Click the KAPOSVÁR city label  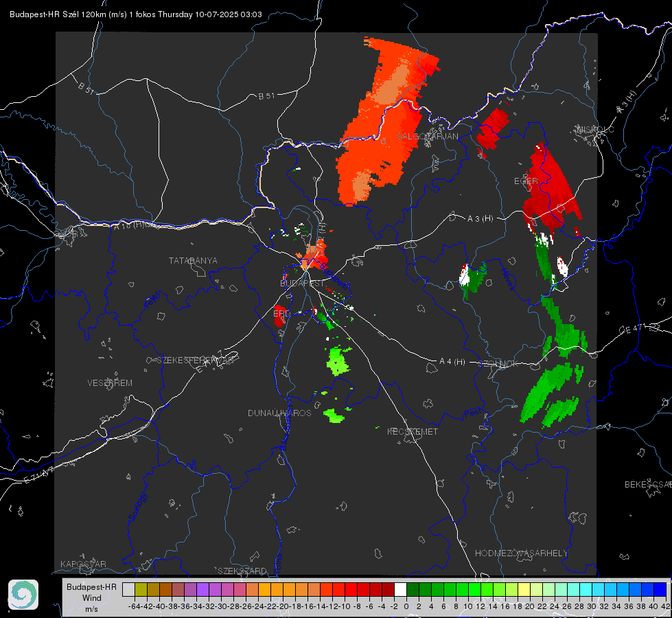coord(83,564)
